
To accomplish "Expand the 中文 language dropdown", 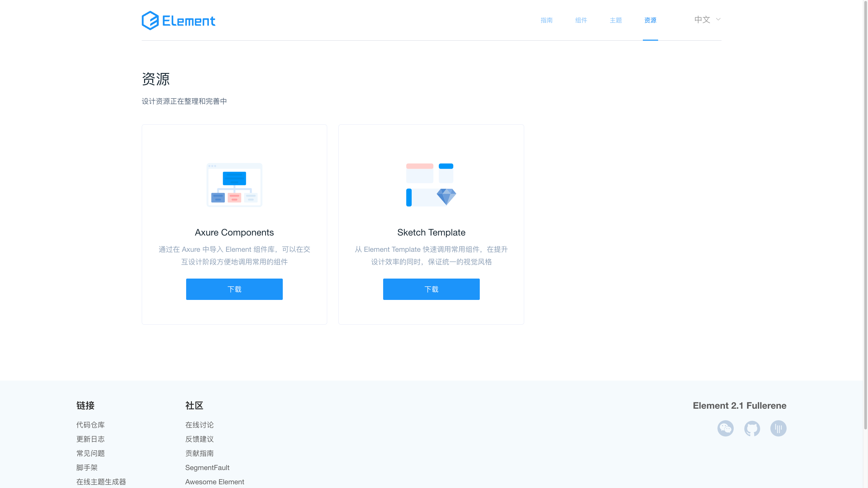I will (703, 20).
